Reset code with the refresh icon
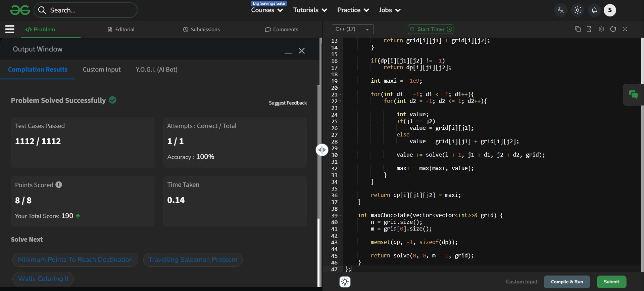This screenshot has height=291, width=644. tap(613, 29)
